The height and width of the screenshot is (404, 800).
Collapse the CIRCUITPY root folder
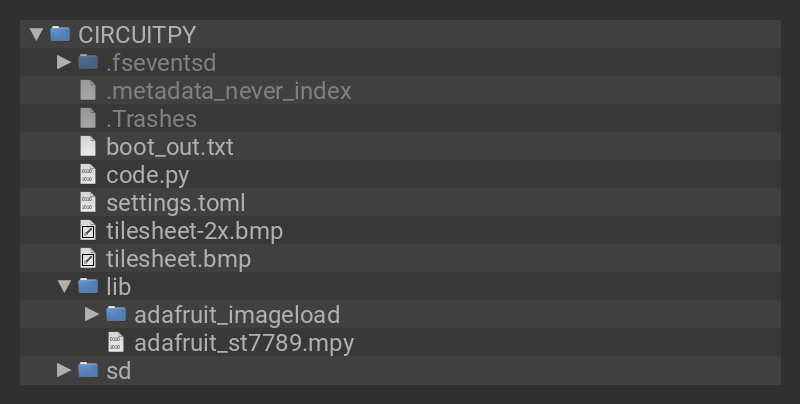click(x=36, y=34)
